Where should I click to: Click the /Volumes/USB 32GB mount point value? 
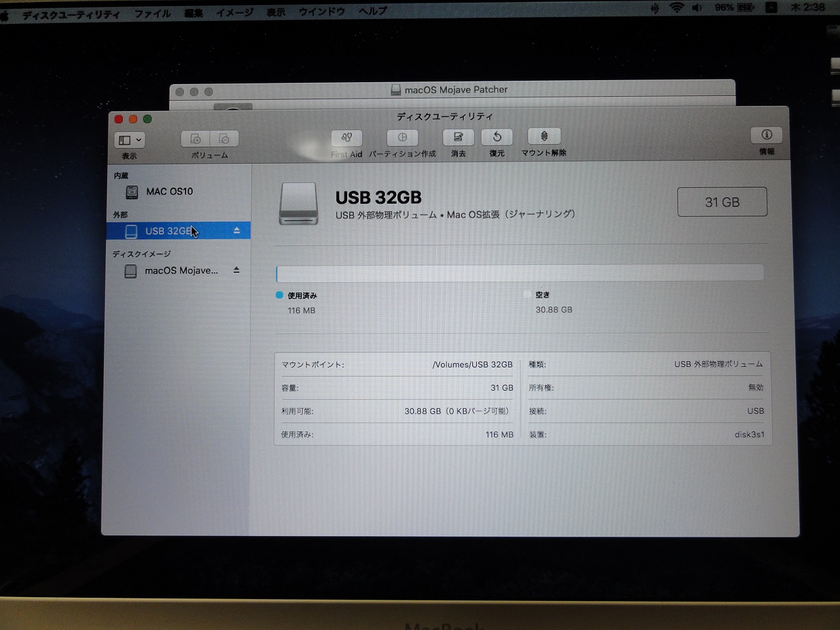(472, 364)
